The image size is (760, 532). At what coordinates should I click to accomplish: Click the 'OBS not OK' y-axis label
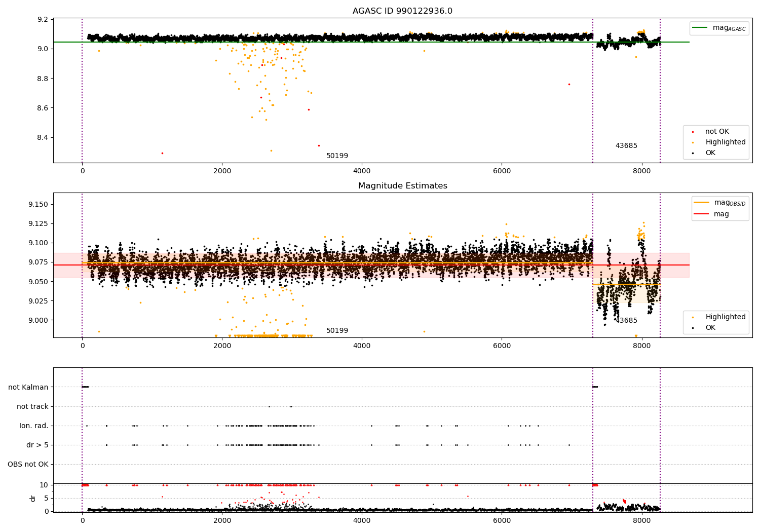[x=28, y=465]
